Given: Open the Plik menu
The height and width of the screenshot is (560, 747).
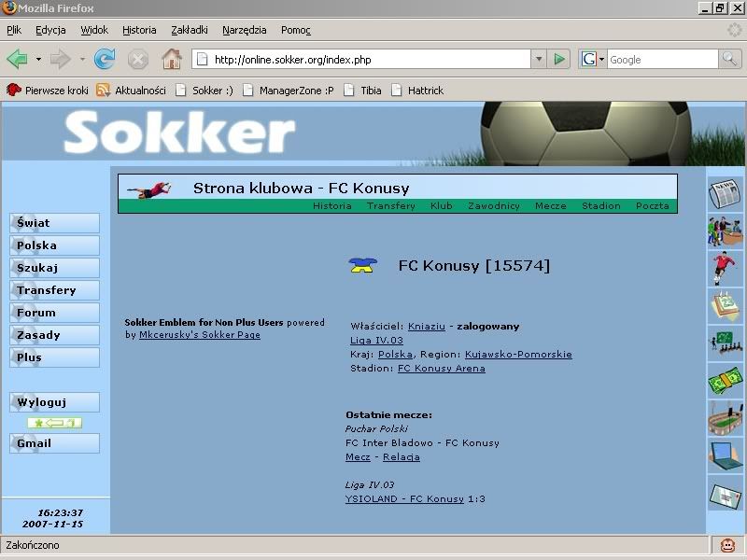Looking at the screenshot, I should click(14, 30).
